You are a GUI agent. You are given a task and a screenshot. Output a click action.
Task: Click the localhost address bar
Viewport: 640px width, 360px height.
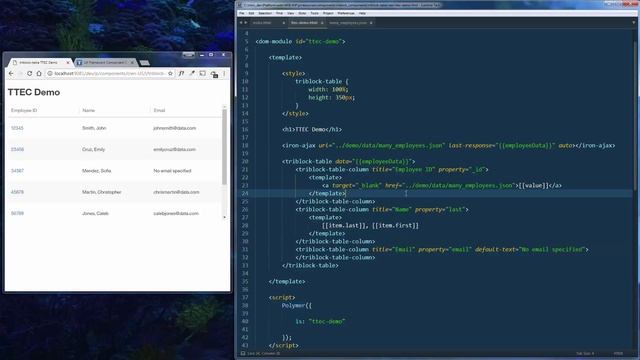[x=109, y=73]
